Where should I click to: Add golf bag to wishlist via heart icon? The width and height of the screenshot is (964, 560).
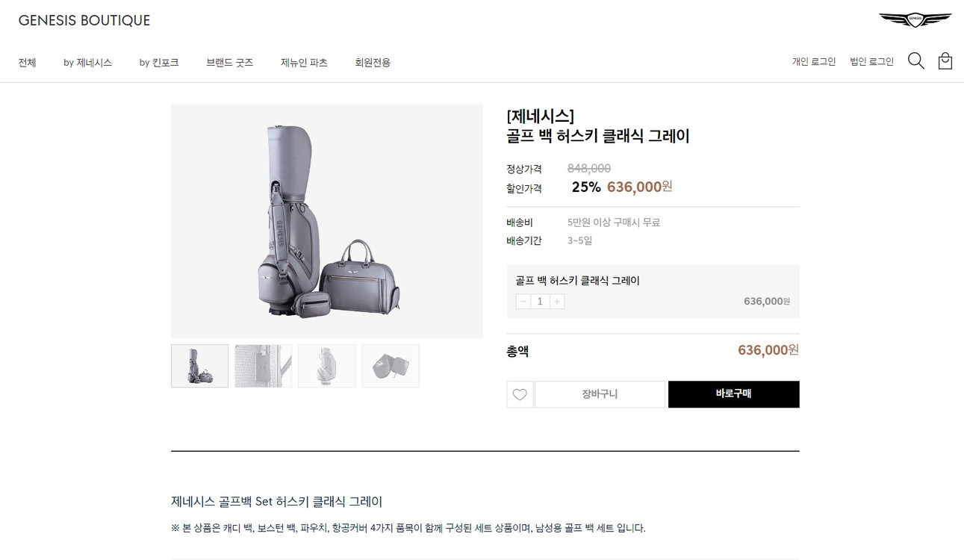tap(520, 394)
